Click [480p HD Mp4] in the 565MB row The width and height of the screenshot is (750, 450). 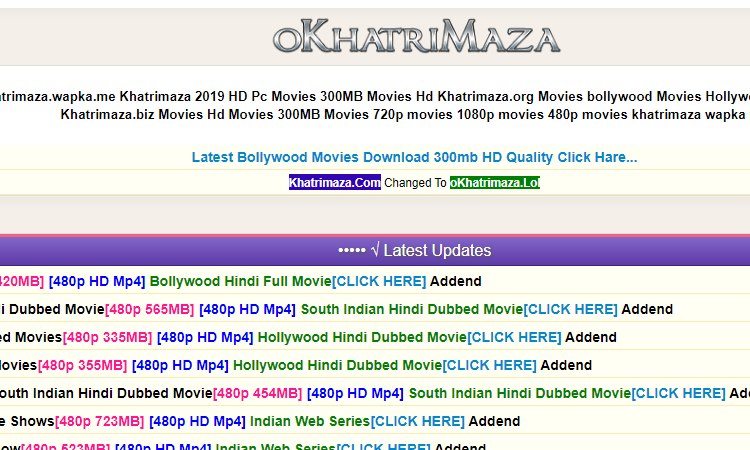pos(247,309)
